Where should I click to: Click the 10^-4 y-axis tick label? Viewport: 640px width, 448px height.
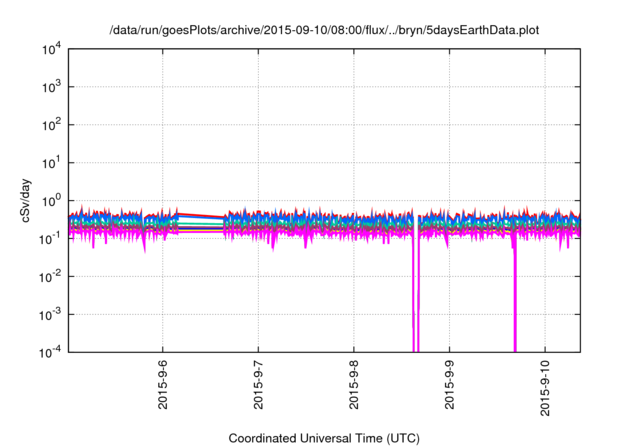pyautogui.click(x=50, y=352)
